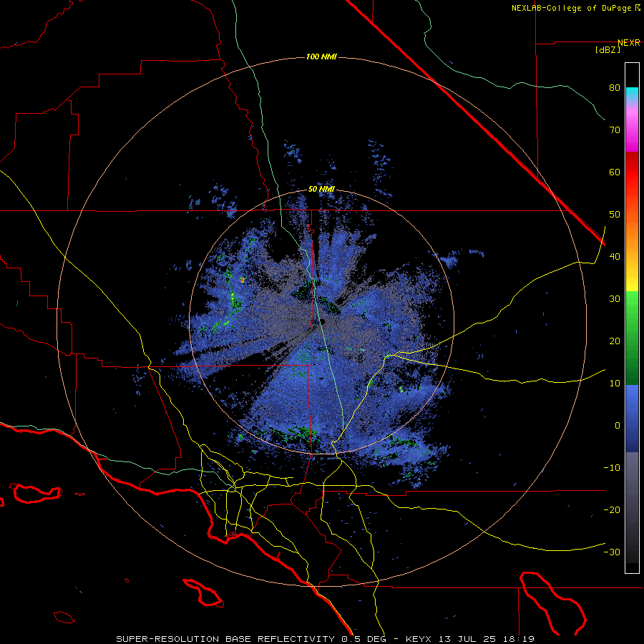Click the NEXR label above the legend
The image size is (644, 644).
629,43
